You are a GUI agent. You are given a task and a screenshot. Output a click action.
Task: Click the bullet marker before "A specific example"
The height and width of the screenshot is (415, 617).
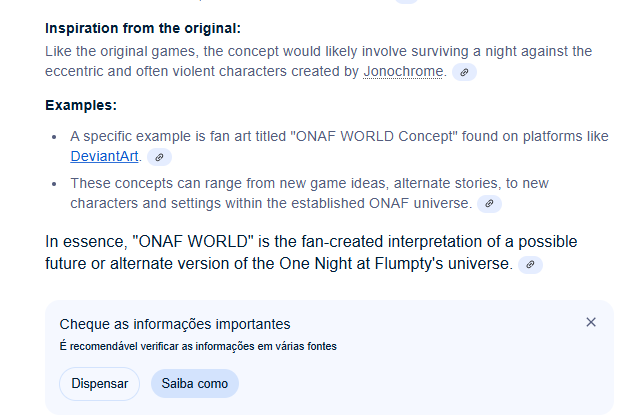tap(54, 137)
